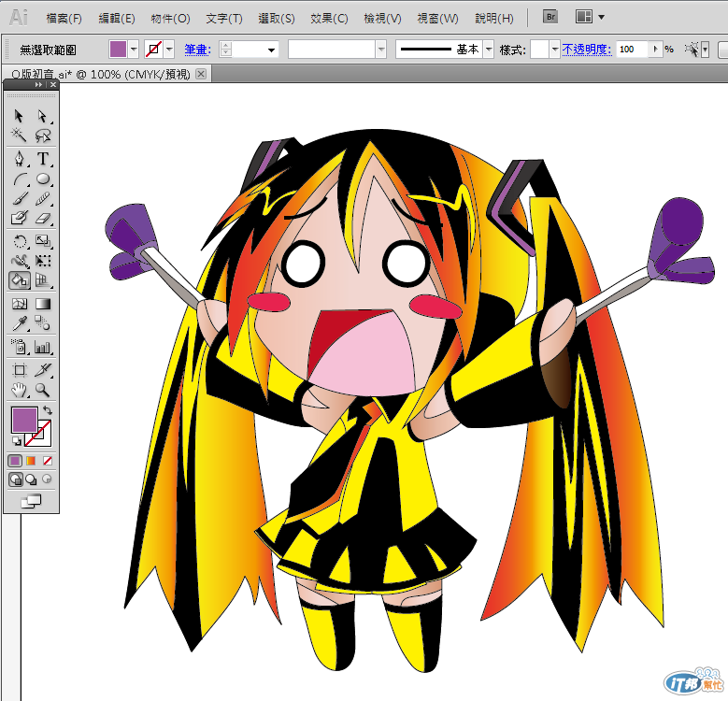Enable Draw Inside mode
The width and height of the screenshot is (728, 701).
tap(47, 479)
